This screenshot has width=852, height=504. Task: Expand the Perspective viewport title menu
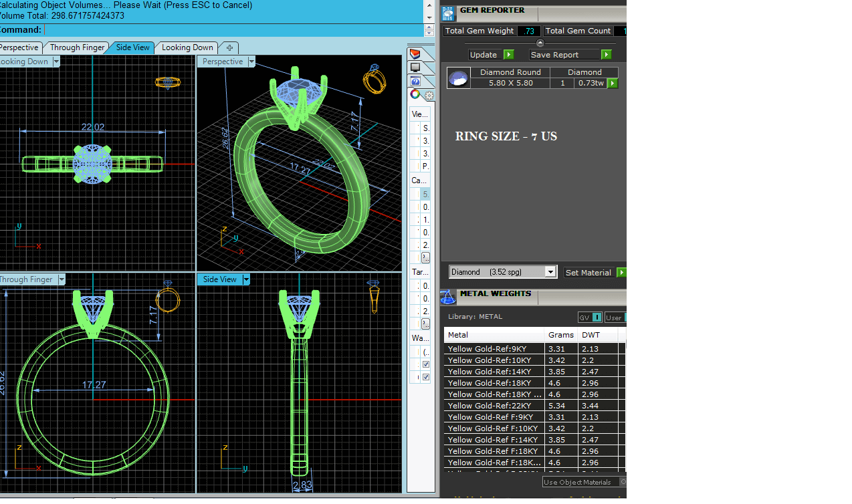point(251,61)
